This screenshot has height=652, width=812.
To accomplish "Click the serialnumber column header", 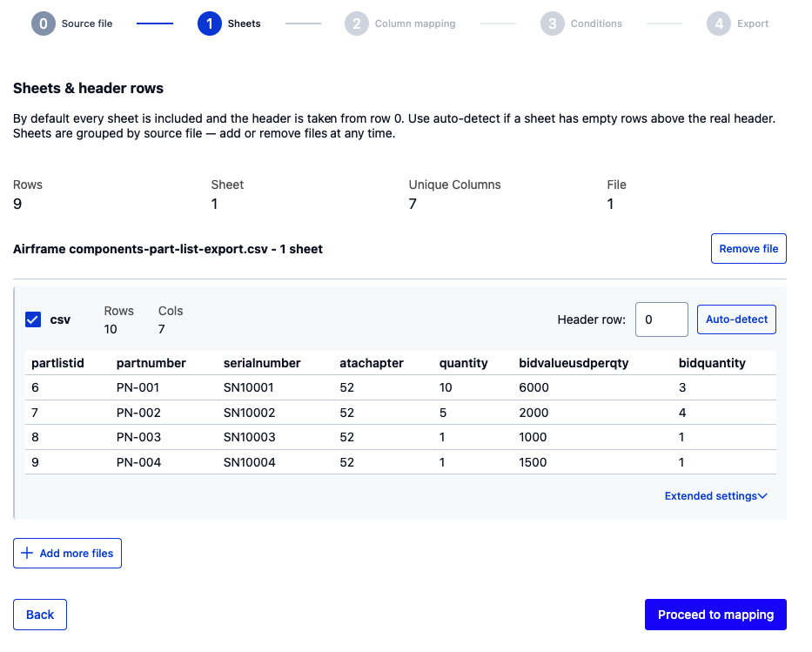I will pos(262,363).
